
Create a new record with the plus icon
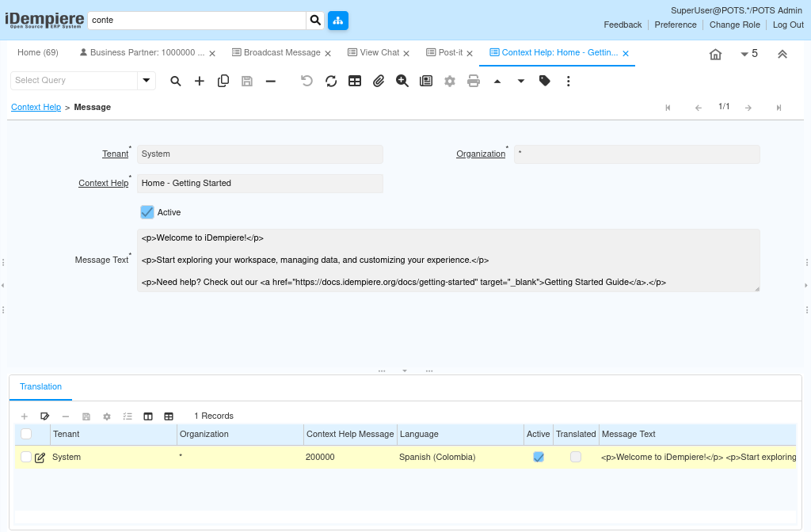click(x=199, y=82)
